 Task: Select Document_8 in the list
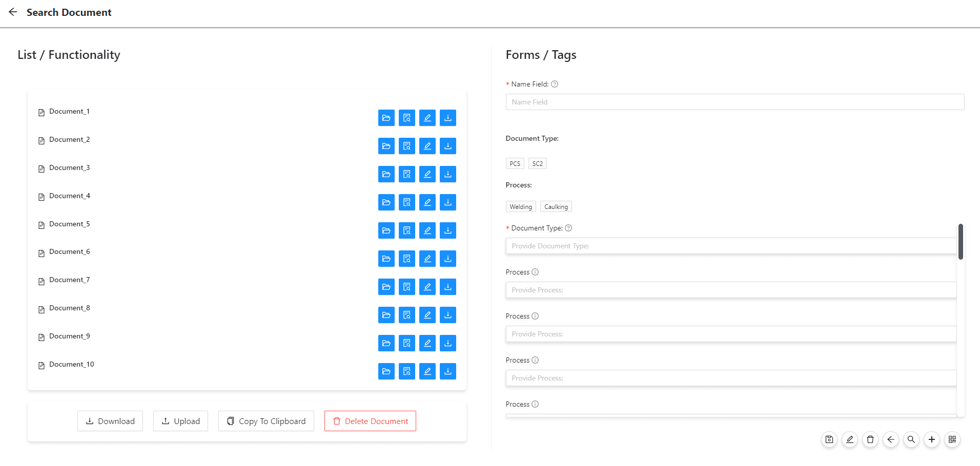point(69,308)
